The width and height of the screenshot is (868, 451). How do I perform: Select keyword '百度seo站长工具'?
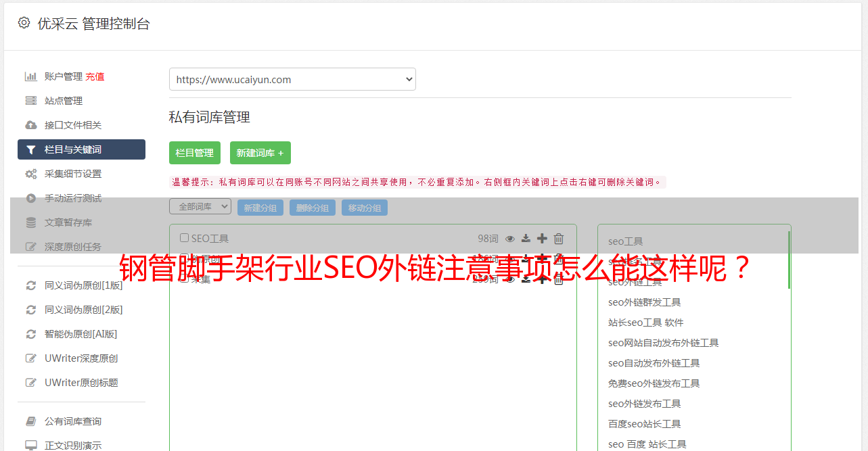point(644,424)
